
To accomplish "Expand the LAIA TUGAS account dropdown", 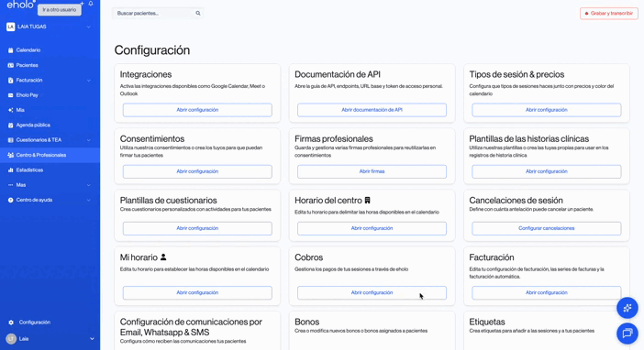I will pyautogui.click(x=89, y=27).
